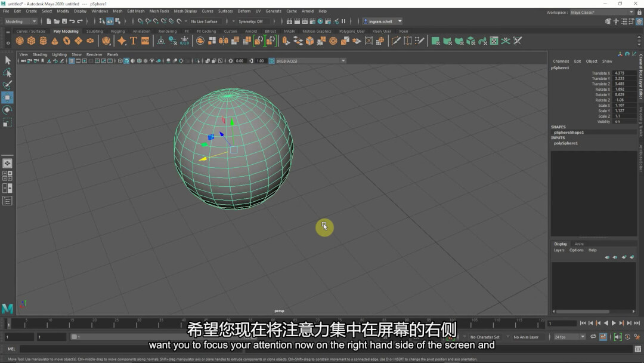The height and width of the screenshot is (363, 644).
Task: Open the Multi-Cut tool on the shelf
Action: pyautogui.click(x=396, y=41)
